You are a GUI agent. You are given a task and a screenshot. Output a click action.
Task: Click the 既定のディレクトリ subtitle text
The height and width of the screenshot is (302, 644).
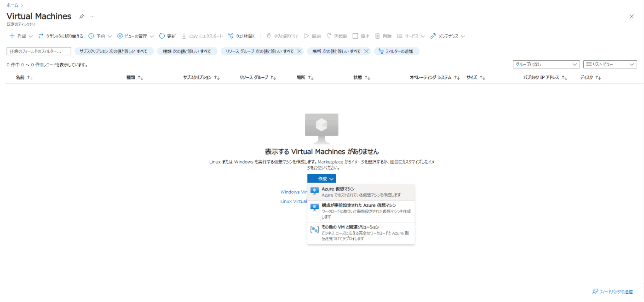(21, 24)
